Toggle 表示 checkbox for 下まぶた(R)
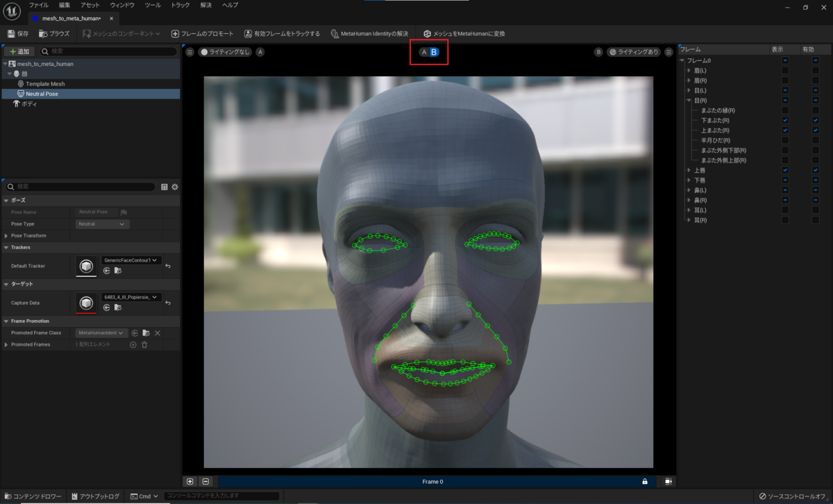Image resolution: width=833 pixels, height=504 pixels. pos(785,120)
